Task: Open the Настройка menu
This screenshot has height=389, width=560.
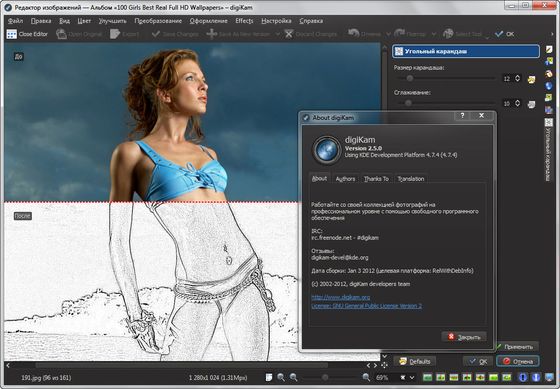Action: [276, 21]
